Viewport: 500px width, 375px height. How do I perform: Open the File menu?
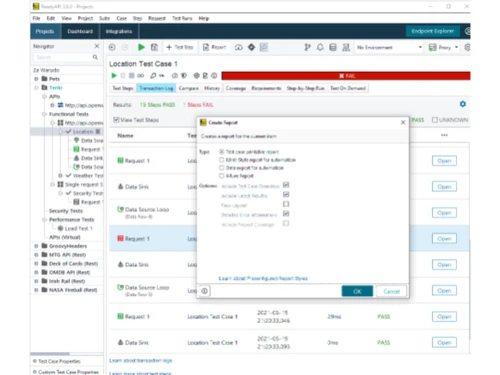click(36, 18)
